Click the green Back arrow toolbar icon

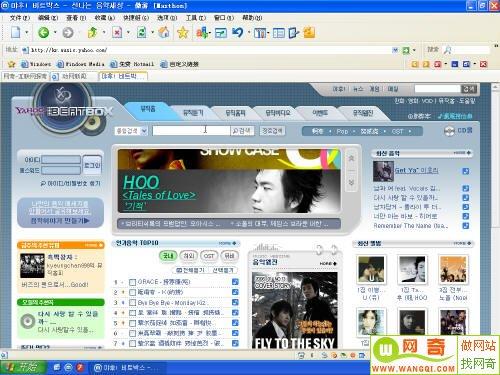(x=44, y=33)
